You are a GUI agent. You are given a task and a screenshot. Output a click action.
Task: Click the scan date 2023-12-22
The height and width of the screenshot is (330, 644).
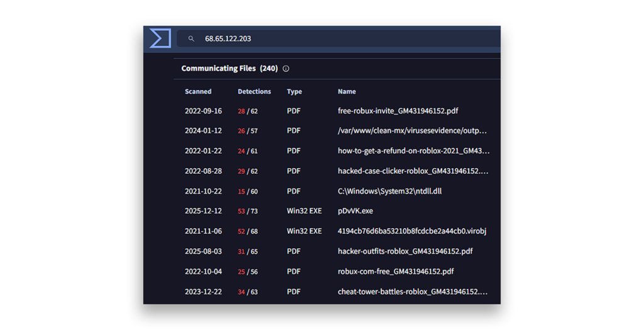coord(203,292)
